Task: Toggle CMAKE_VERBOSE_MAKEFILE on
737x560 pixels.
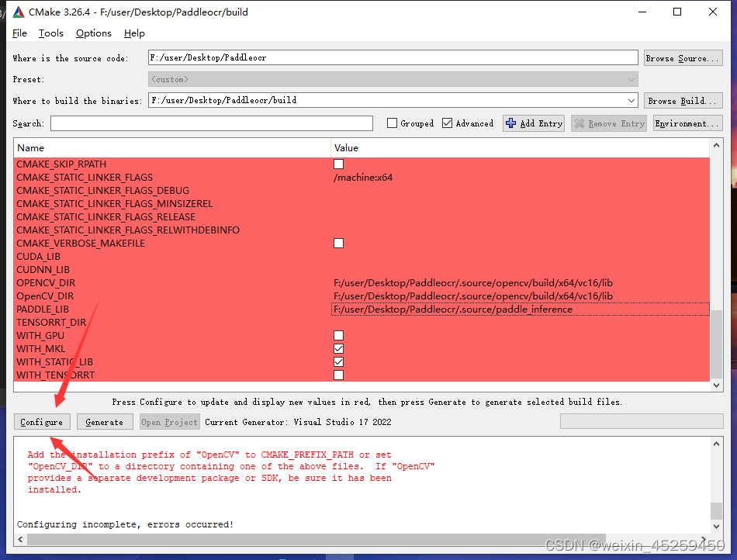Action: [338, 243]
